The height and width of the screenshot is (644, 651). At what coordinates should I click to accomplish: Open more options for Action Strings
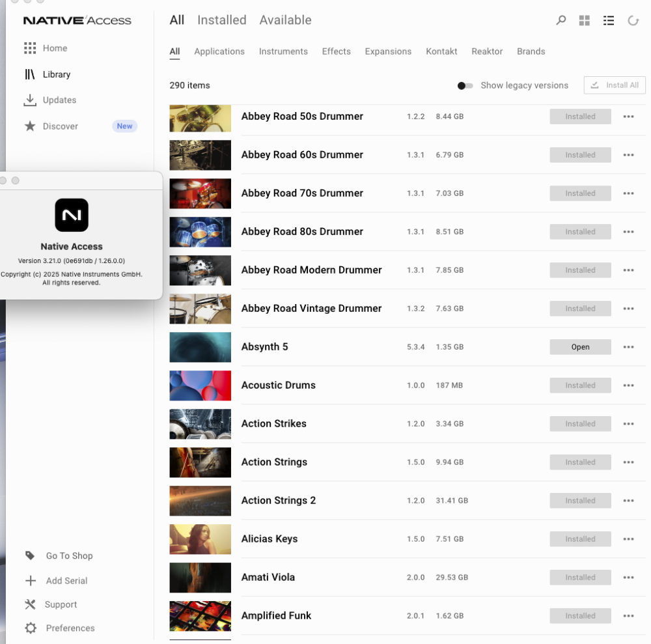coord(629,462)
